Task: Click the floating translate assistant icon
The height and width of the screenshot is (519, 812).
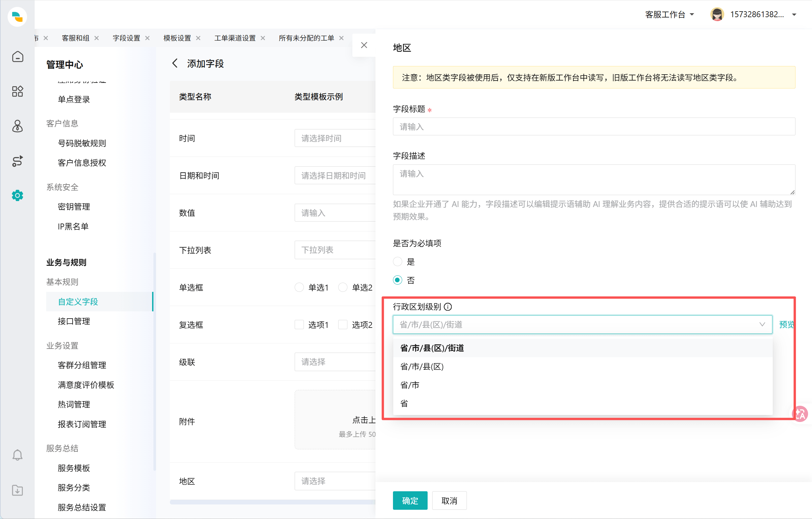Action: tap(800, 414)
